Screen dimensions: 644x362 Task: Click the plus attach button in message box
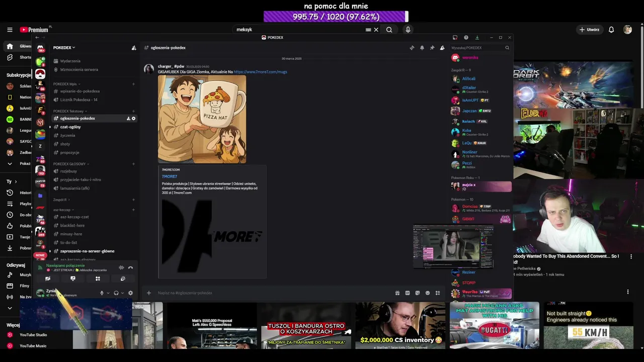tap(148, 293)
